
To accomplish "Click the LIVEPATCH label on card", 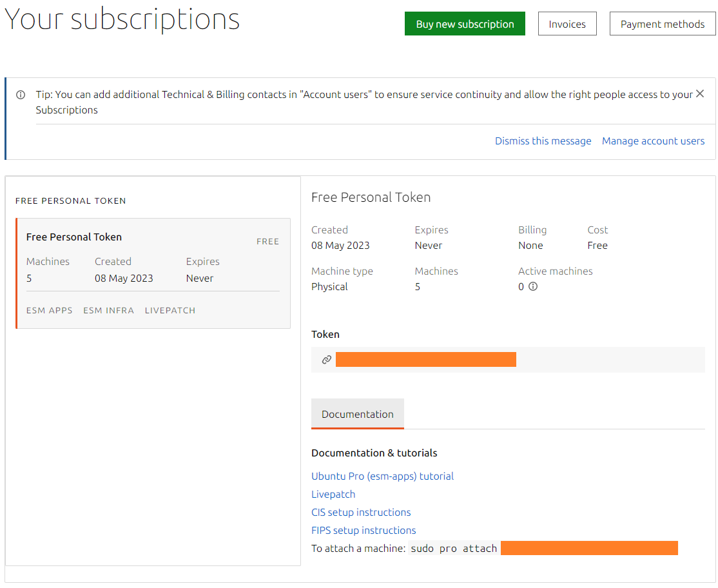I will (x=170, y=311).
